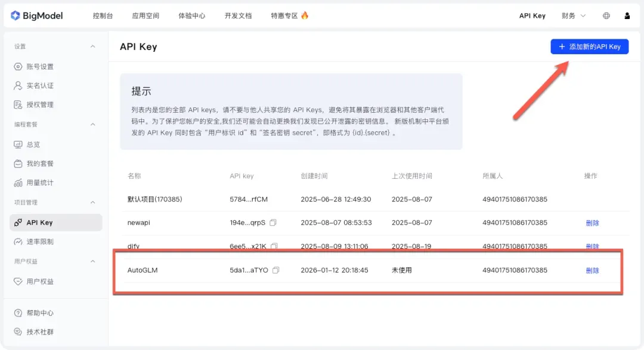Copy the AutoGLM API key
Image resolution: width=644 pixels, height=350 pixels.
[x=275, y=270]
